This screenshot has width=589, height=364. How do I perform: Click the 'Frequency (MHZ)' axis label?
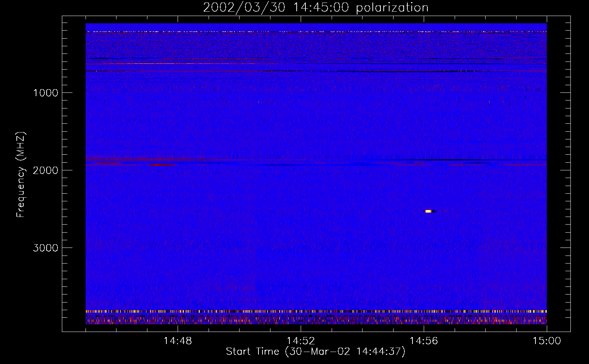[21, 175]
